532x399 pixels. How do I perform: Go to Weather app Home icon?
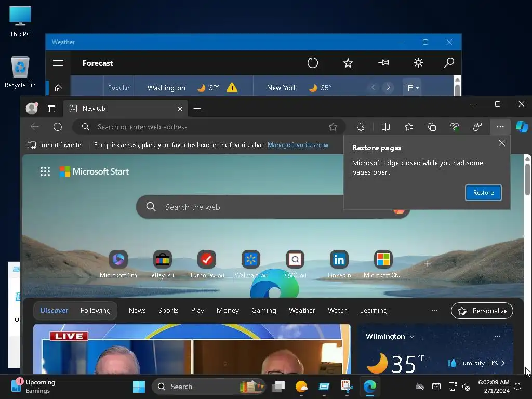[58, 88]
